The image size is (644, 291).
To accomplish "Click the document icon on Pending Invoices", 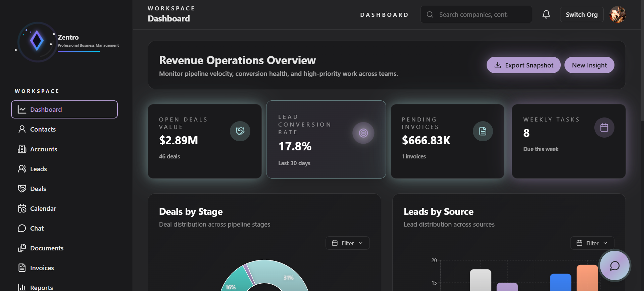I will pyautogui.click(x=483, y=131).
